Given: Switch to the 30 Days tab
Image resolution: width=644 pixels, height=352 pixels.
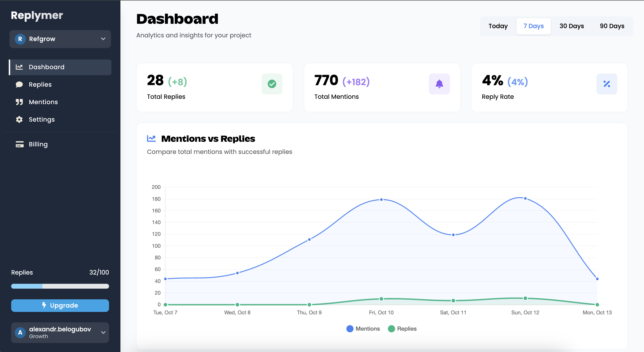Looking at the screenshot, I should click(x=571, y=26).
